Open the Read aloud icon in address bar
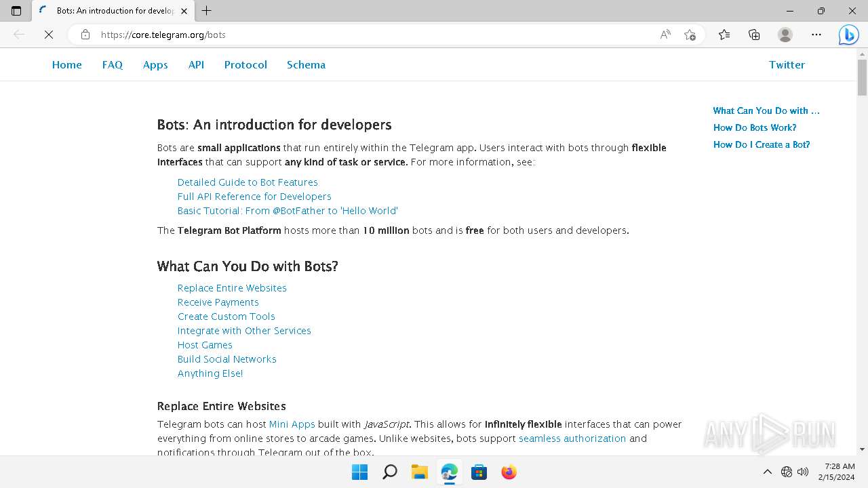Viewport: 868px width, 488px height. click(665, 35)
